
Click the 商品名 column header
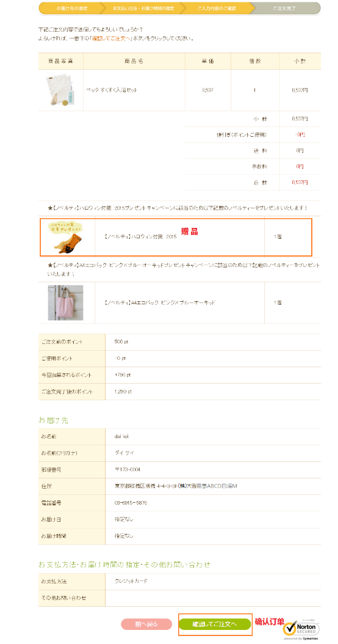134,61
